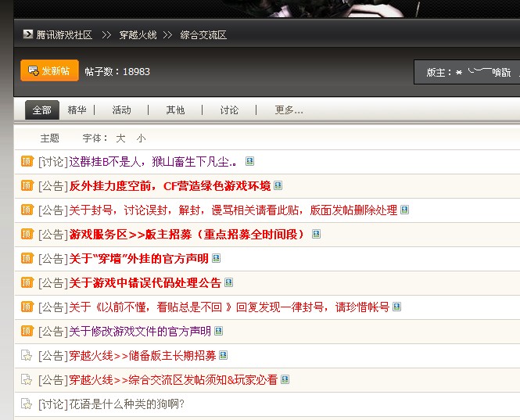Select the 全部 tab
520x420 pixels.
point(42,109)
